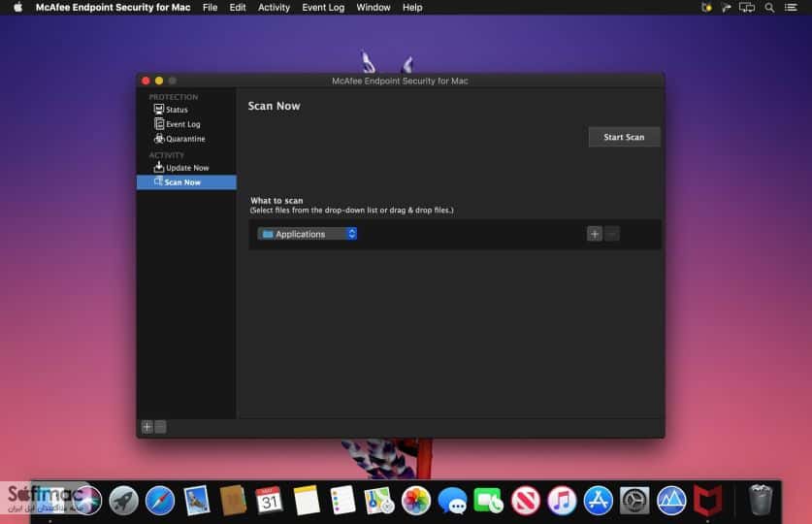This screenshot has width=812, height=524.
Task: Open Contacts book in the Dock
Action: 233,500
